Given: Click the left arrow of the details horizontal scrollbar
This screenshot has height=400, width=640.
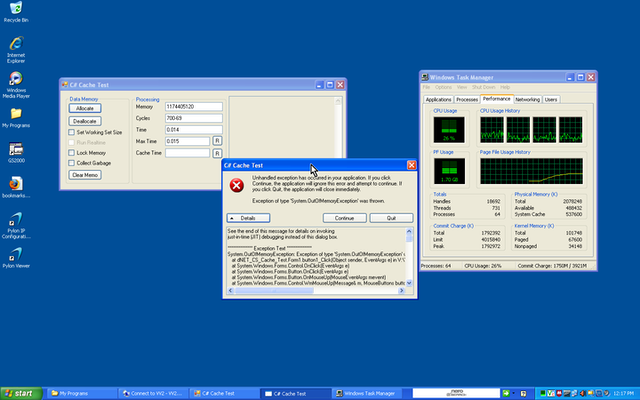Looking at the screenshot, I should 231,291.
